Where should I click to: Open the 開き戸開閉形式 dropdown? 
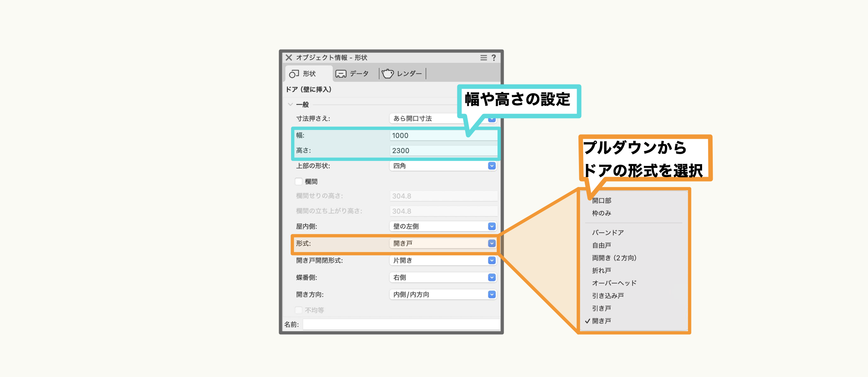coord(443,260)
